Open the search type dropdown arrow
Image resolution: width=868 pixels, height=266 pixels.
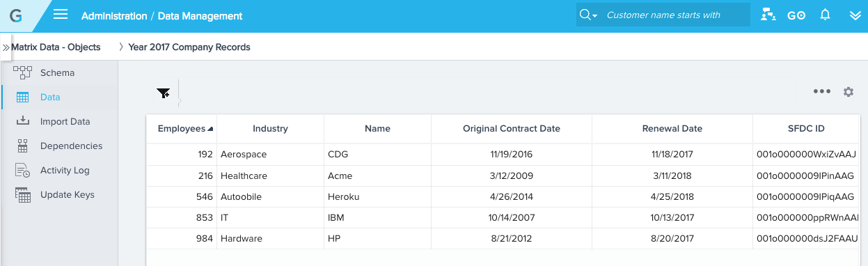[589, 15]
